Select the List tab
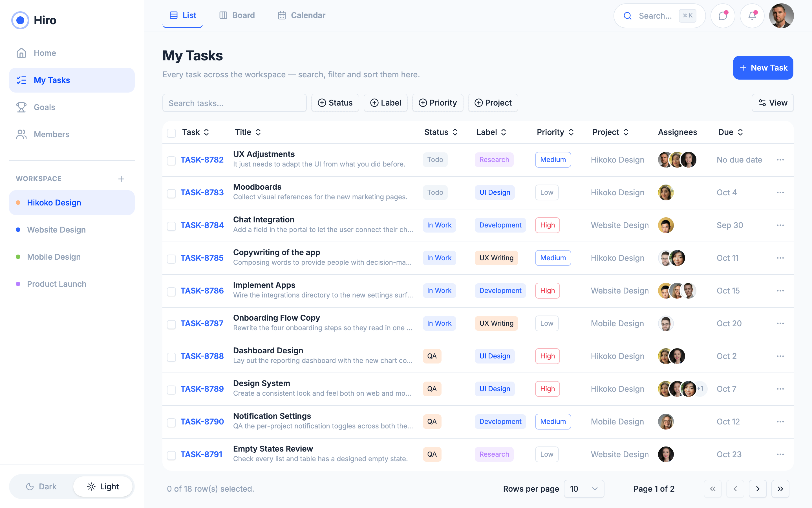Viewport: 812px width, 508px height. pyautogui.click(x=182, y=16)
